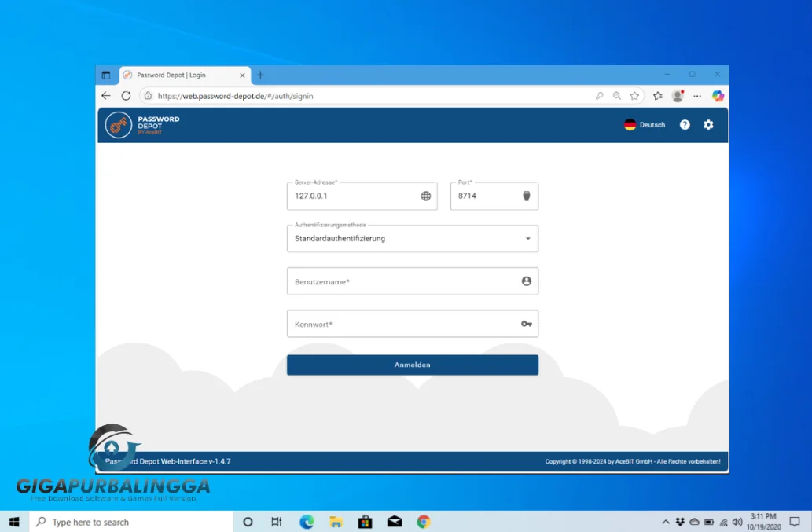Focus the Server-Adresse input field
812x532 pixels.
coord(362,196)
